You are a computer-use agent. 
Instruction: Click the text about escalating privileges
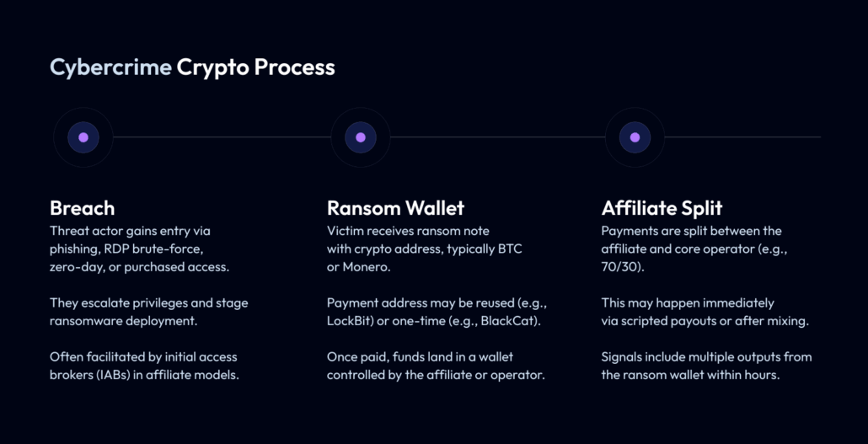pyautogui.click(x=148, y=312)
